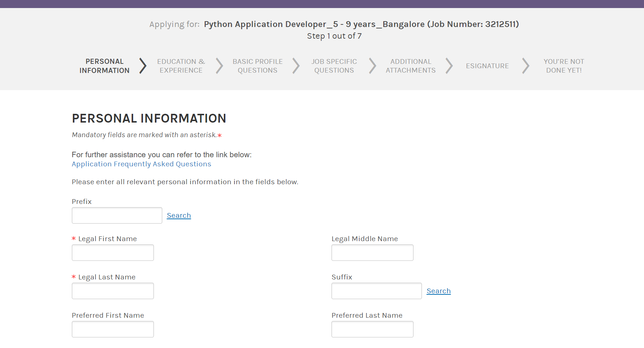
Task: Select the Job Specific Questions step
Action: click(334, 66)
